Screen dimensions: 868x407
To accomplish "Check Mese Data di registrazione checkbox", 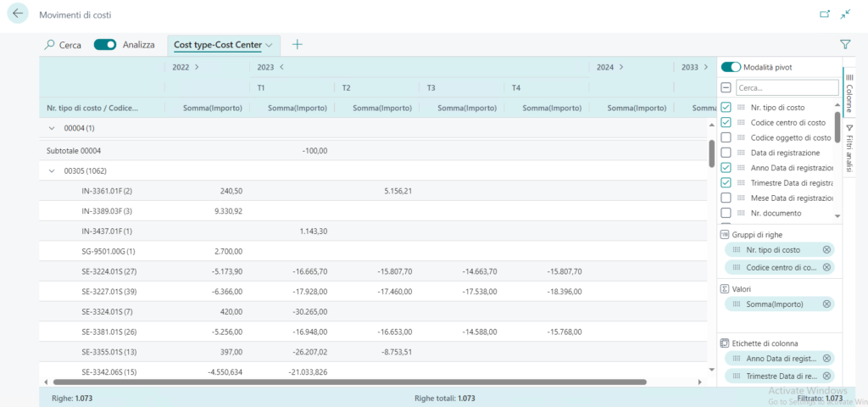I will pos(726,198).
